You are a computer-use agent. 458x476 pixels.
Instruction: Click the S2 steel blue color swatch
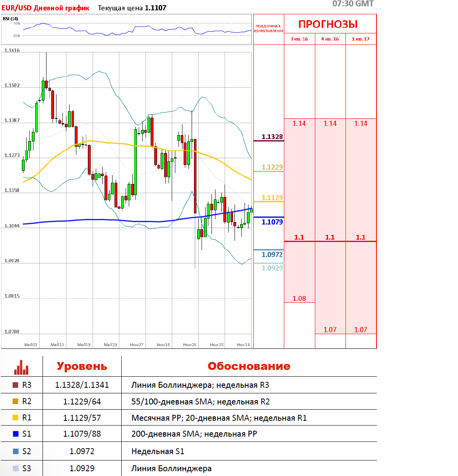(16, 451)
